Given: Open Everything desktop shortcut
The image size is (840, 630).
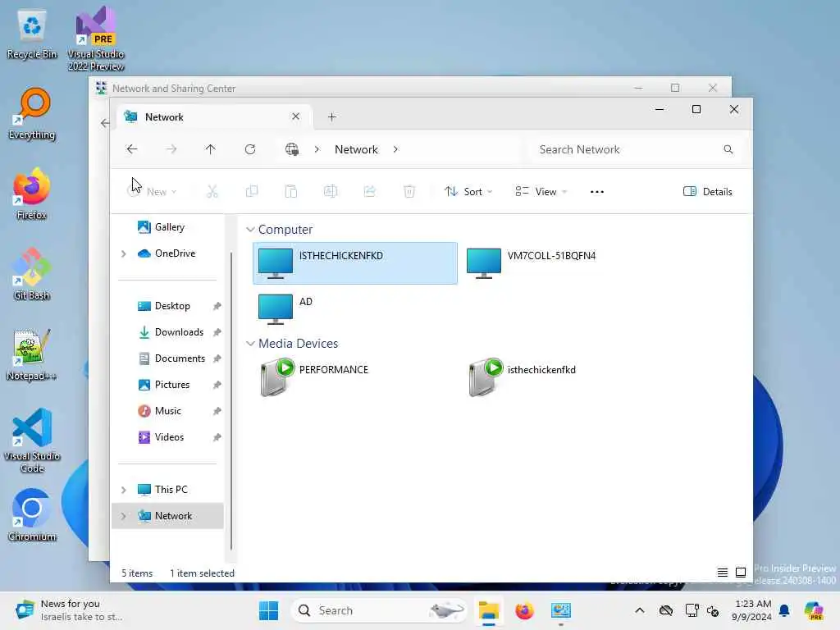Looking at the screenshot, I should point(32,114).
